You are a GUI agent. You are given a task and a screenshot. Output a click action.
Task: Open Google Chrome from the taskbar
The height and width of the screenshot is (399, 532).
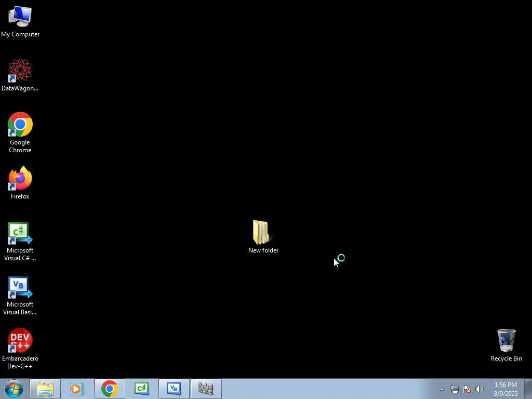pos(109,389)
